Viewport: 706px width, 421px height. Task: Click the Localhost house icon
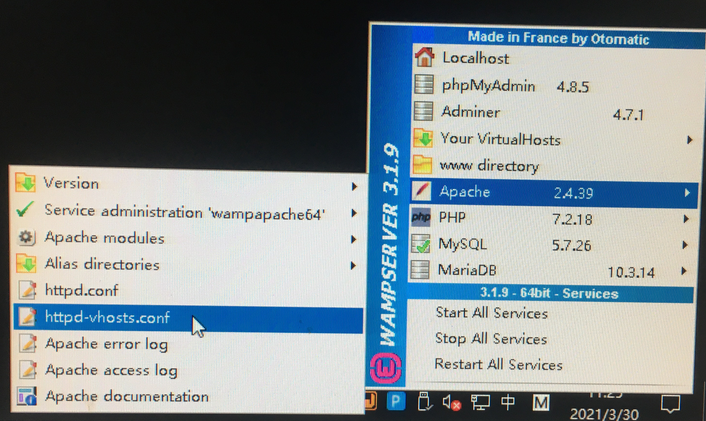click(x=424, y=58)
